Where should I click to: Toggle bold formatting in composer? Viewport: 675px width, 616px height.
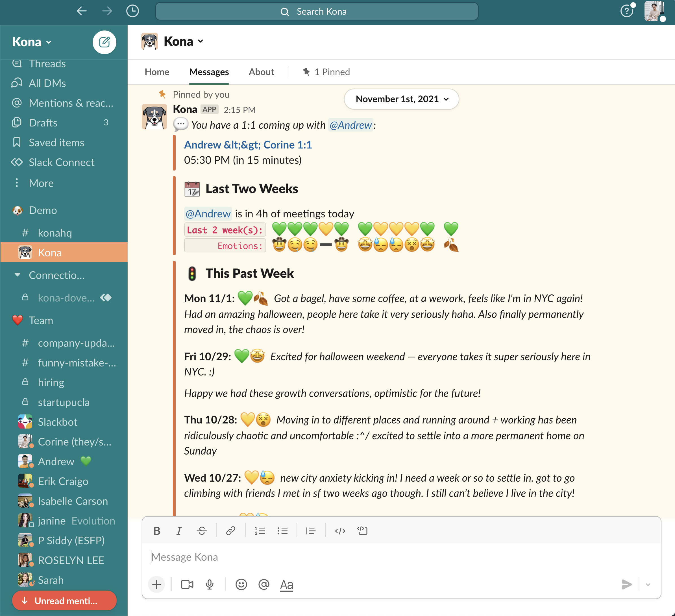156,531
